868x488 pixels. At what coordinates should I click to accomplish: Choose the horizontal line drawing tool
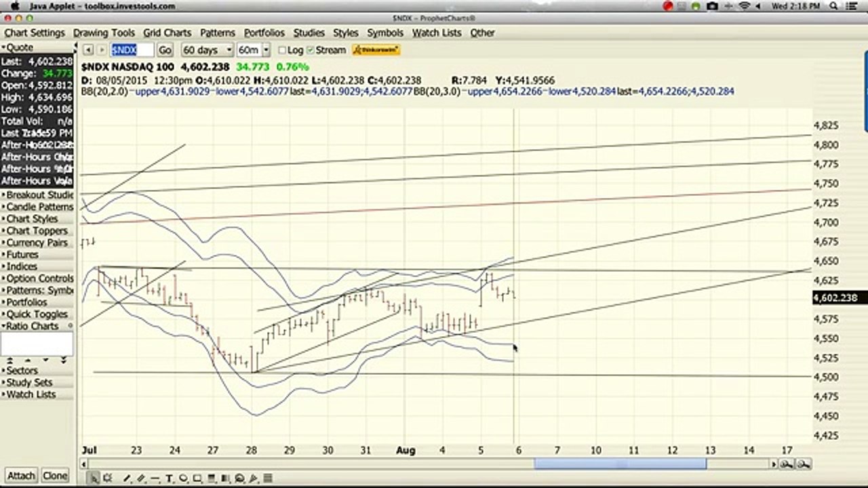[155, 479]
